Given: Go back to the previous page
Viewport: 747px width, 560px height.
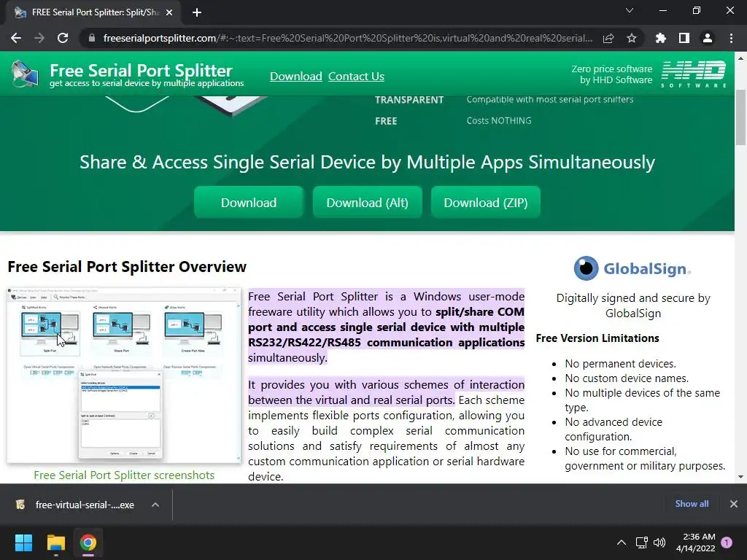Looking at the screenshot, I should (16, 38).
